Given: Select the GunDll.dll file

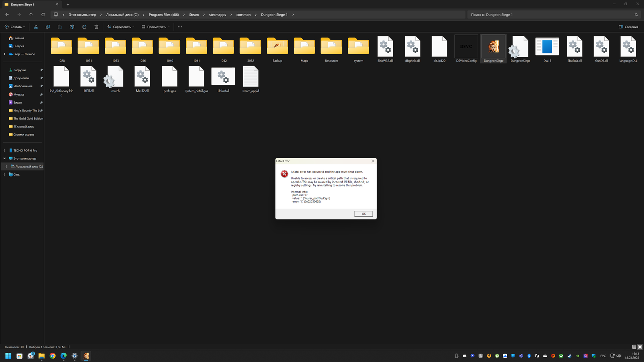Looking at the screenshot, I should tap(601, 49).
